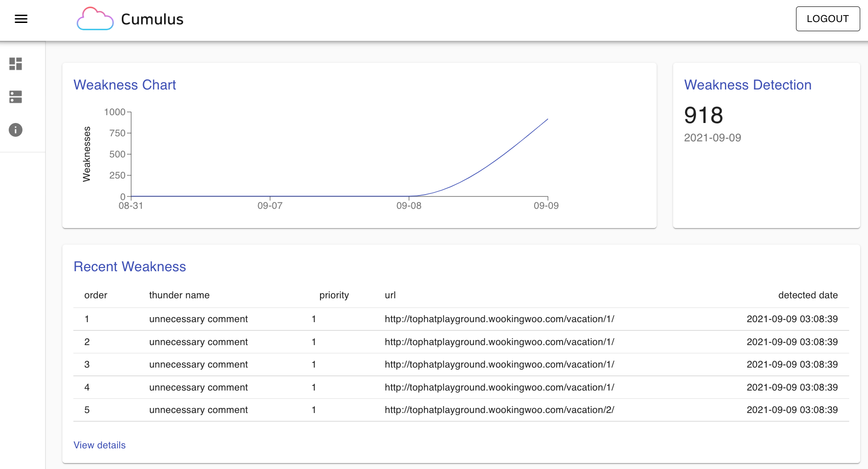Image resolution: width=868 pixels, height=469 pixels.
Task: Open the server list sidebar icon
Action: [16, 97]
